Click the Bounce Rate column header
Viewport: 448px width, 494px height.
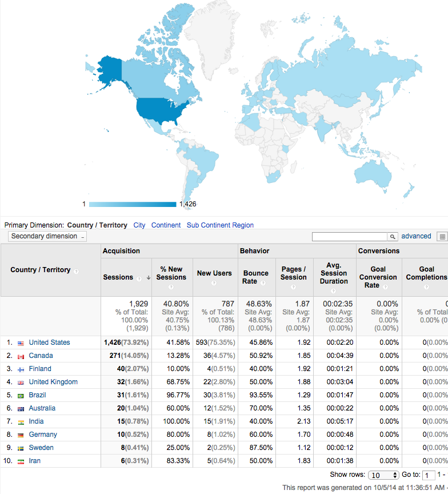coord(257,277)
